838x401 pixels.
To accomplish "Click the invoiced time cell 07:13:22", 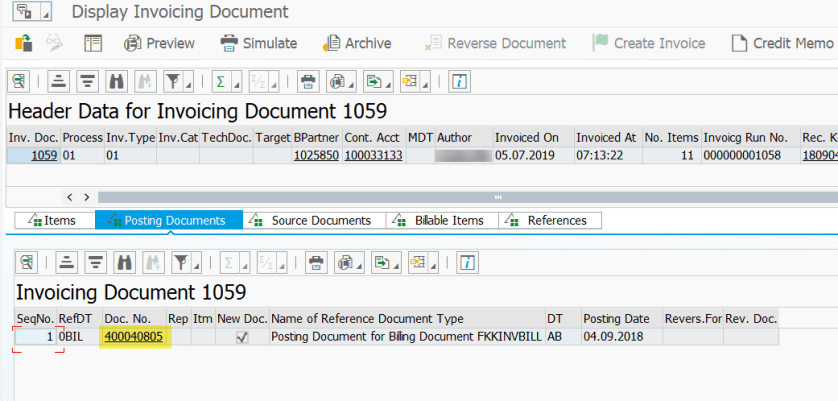I will point(608,156).
